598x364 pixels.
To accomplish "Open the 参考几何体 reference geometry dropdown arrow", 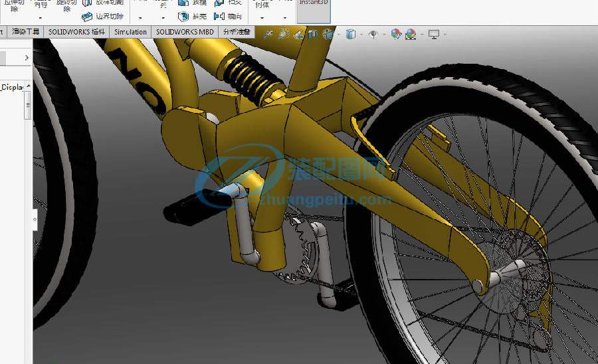I will pos(262,18).
